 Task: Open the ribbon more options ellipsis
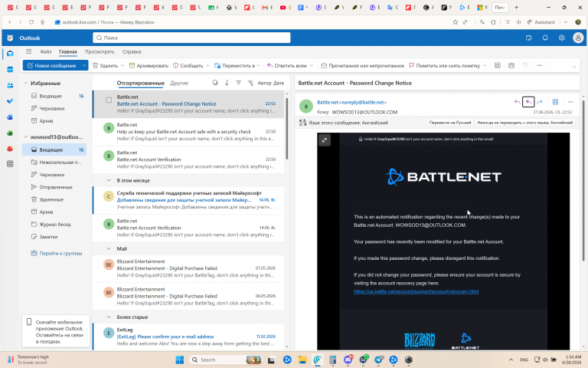point(539,65)
